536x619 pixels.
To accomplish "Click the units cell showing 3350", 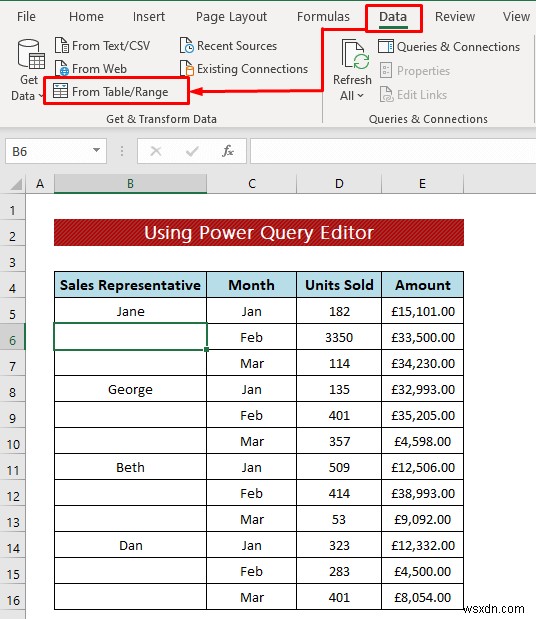I will tap(339, 337).
